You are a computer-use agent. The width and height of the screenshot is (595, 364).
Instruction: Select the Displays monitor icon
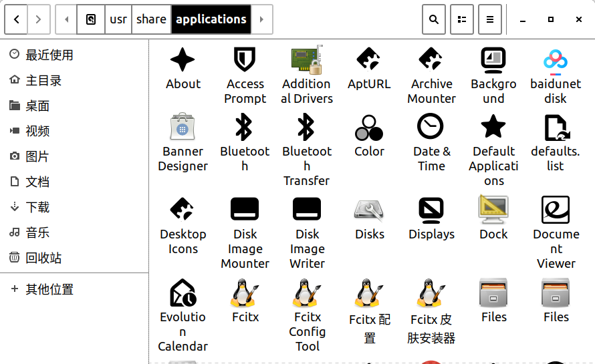click(x=431, y=210)
